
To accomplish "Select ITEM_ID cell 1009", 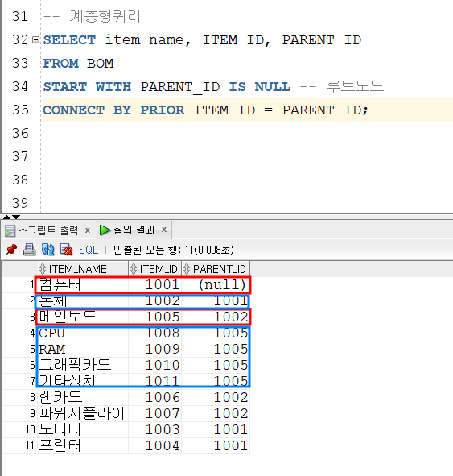I will (155, 349).
